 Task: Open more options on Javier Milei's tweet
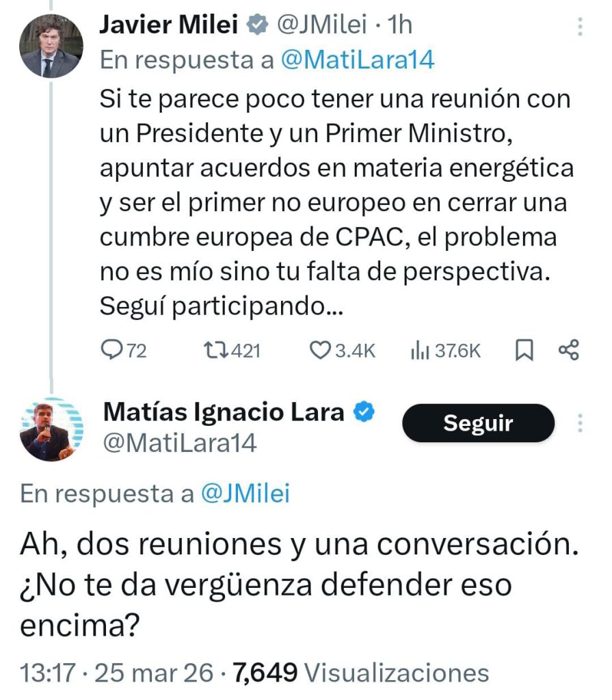pyautogui.click(x=580, y=26)
